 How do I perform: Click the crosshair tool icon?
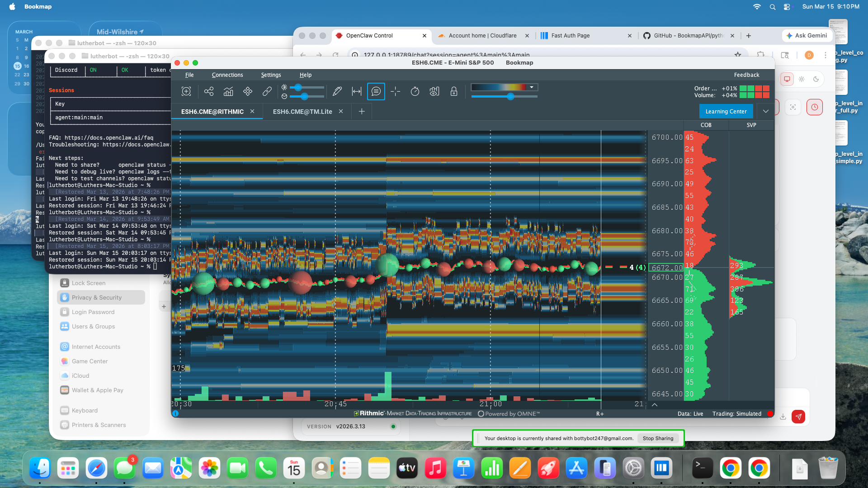click(x=396, y=92)
